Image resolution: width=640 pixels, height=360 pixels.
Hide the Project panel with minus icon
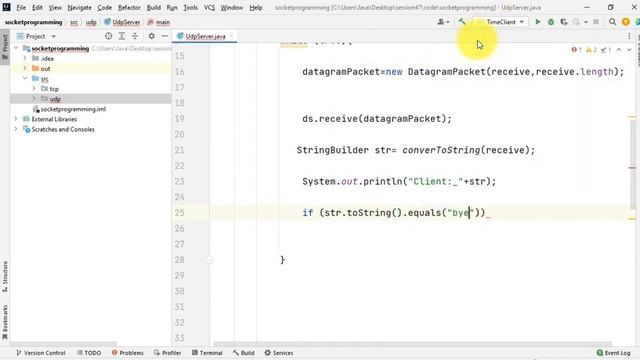tap(164, 36)
